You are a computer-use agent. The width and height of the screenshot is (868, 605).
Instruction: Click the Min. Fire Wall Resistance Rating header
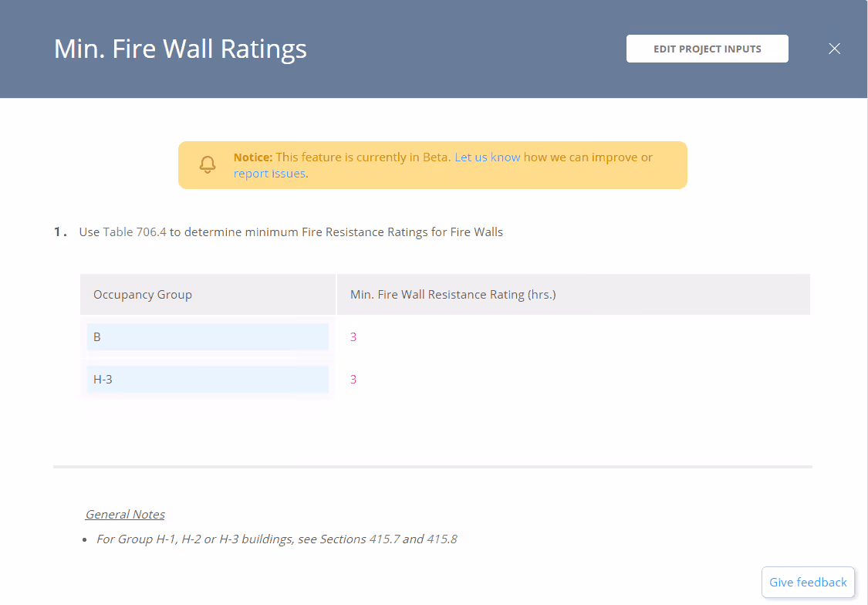click(x=573, y=295)
